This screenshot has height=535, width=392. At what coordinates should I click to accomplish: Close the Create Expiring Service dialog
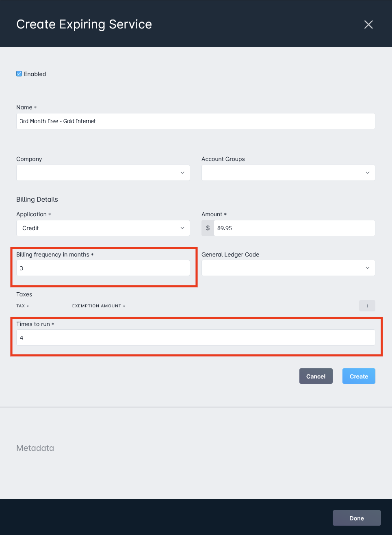click(368, 24)
